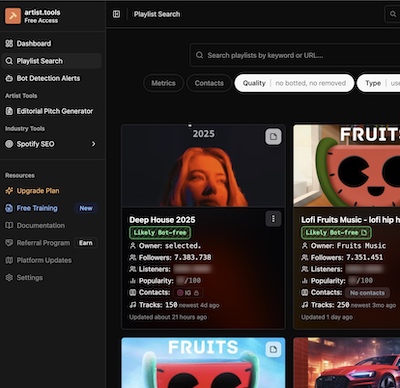Click the Earn badge
The width and height of the screenshot is (400, 388).
pos(86,243)
